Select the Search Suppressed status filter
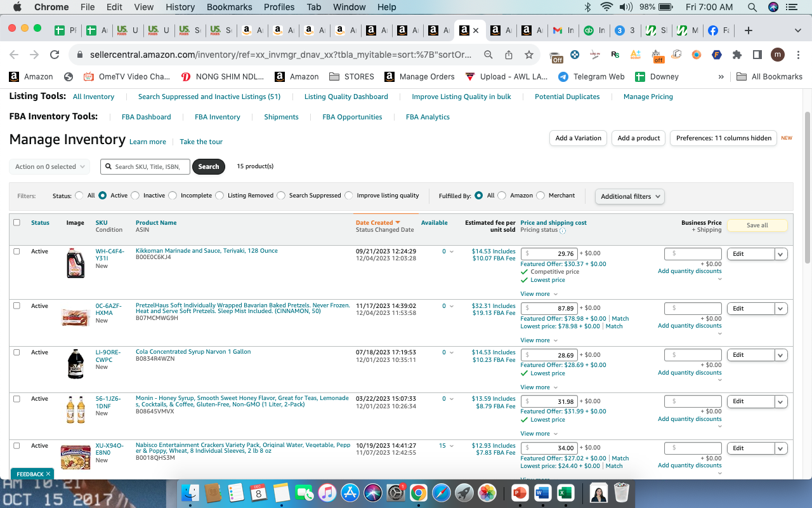Viewport: 812px width, 508px height. pyautogui.click(x=281, y=196)
